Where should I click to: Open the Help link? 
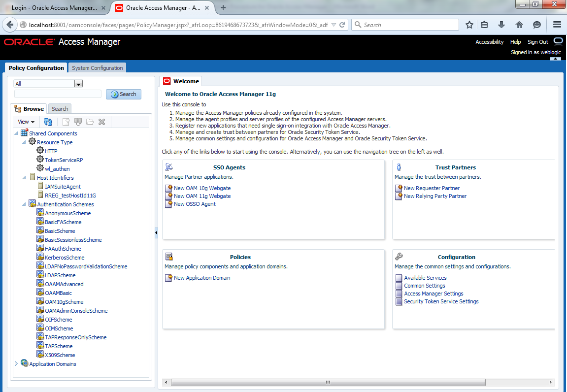[x=515, y=41]
